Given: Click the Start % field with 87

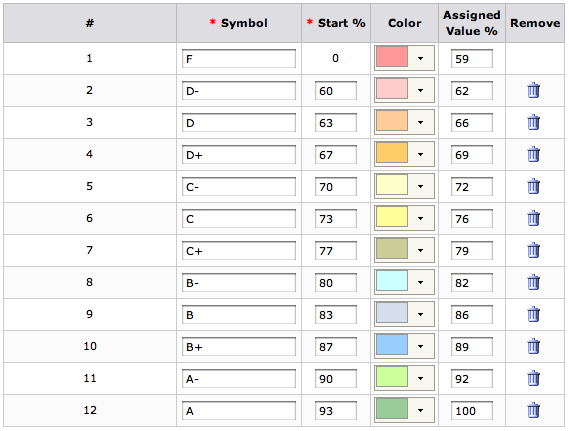Looking at the screenshot, I should coord(336,347).
